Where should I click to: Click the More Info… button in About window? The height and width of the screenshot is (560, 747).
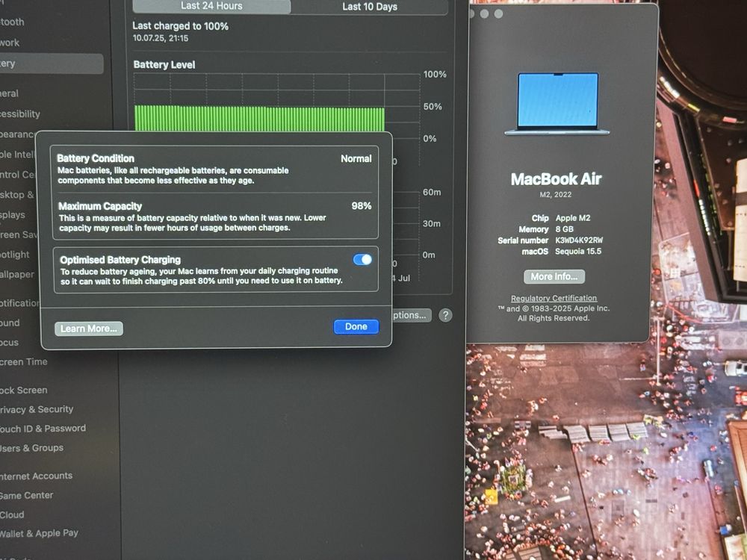tap(554, 277)
